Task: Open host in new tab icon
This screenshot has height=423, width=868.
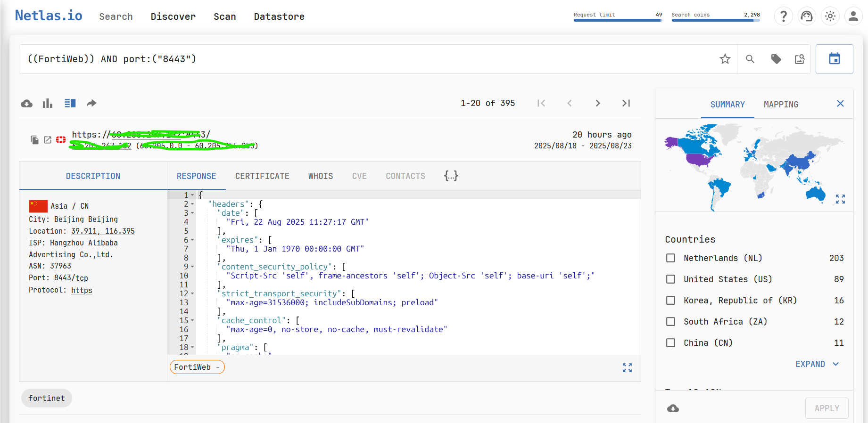Action: [x=48, y=140]
